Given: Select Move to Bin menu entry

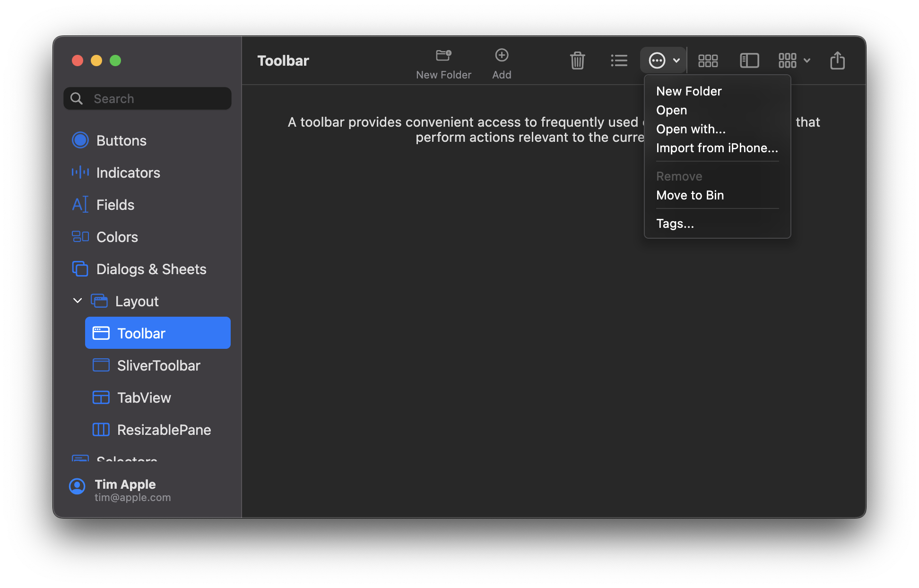Looking at the screenshot, I should [690, 195].
